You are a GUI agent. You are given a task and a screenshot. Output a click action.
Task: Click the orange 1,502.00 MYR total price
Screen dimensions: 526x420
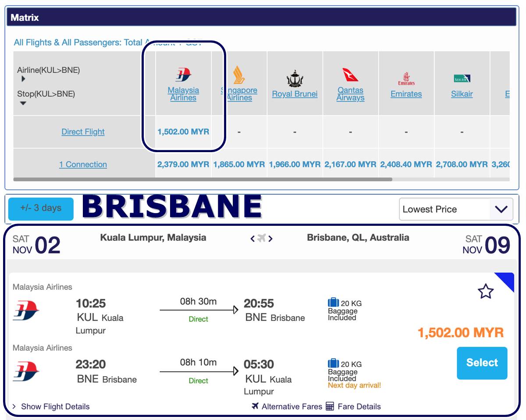click(x=461, y=333)
